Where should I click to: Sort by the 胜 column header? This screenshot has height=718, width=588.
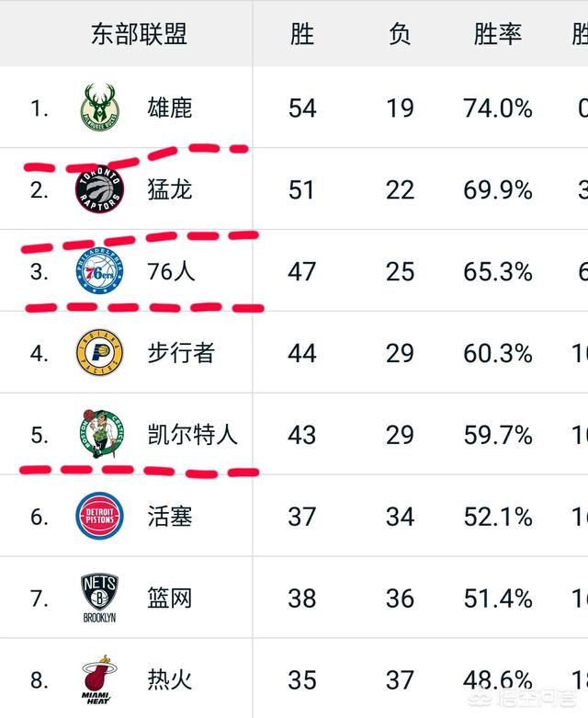[302, 34]
